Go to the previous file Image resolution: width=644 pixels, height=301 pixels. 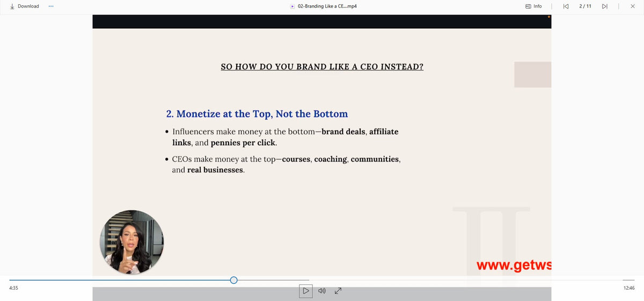click(x=566, y=6)
